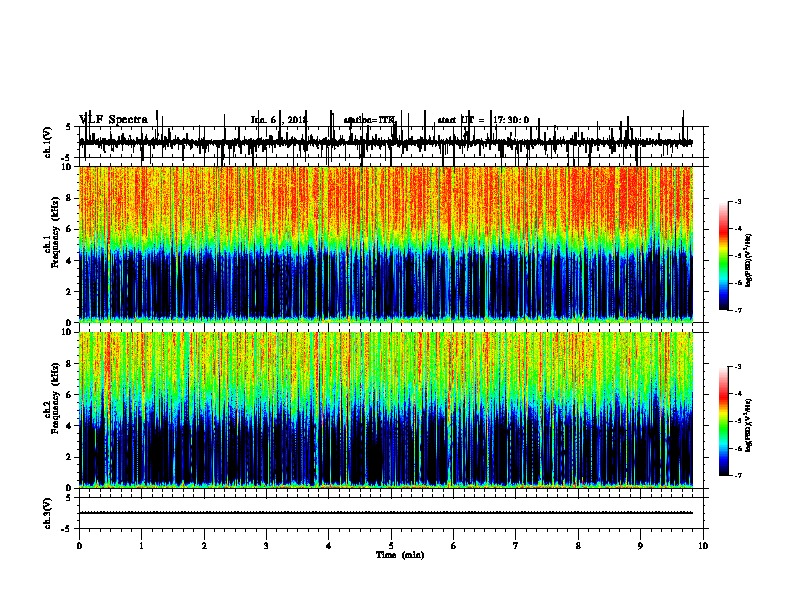
Task: Click inside the ch.1 spectrogram panel
Action: (386, 244)
